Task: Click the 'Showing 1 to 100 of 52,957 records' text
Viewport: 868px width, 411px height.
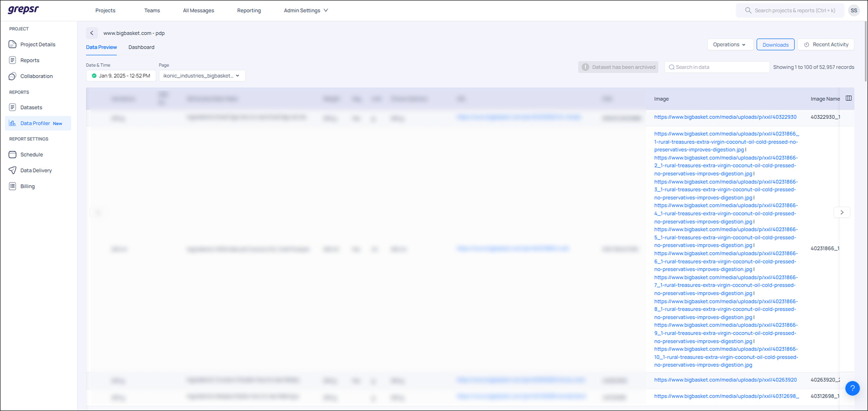Action: tap(813, 67)
